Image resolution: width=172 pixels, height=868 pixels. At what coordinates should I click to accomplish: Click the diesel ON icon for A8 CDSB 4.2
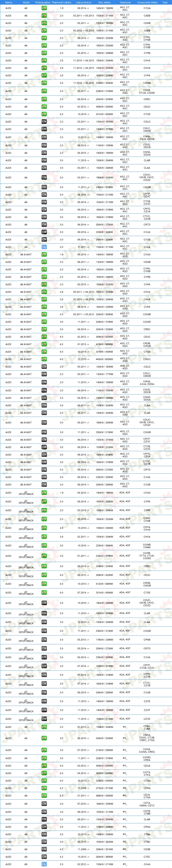pos(44,849)
